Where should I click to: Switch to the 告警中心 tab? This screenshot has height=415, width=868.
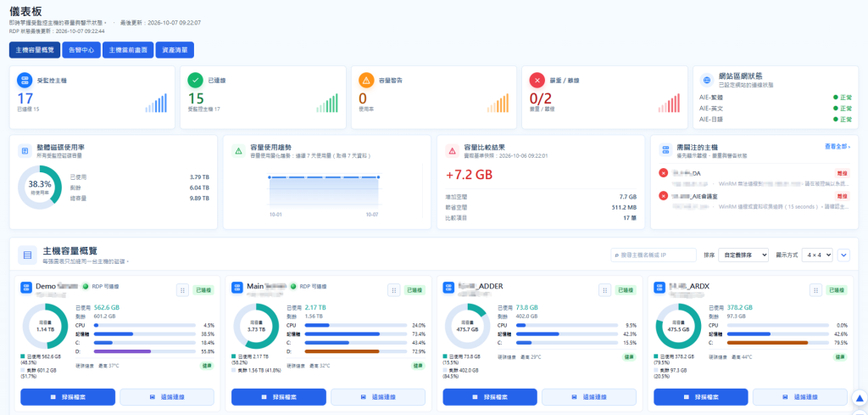81,50
